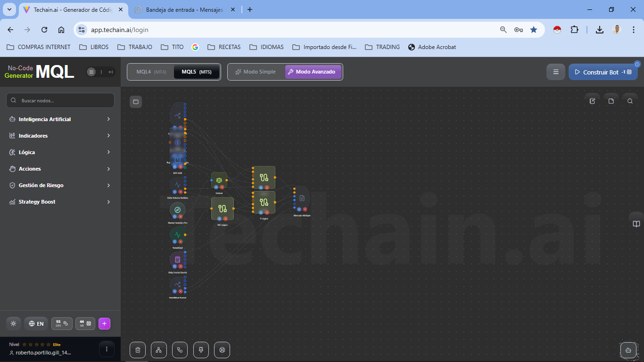Click the paintbrush icon in bottom toolbar
The image size is (644, 362).
click(x=201, y=350)
